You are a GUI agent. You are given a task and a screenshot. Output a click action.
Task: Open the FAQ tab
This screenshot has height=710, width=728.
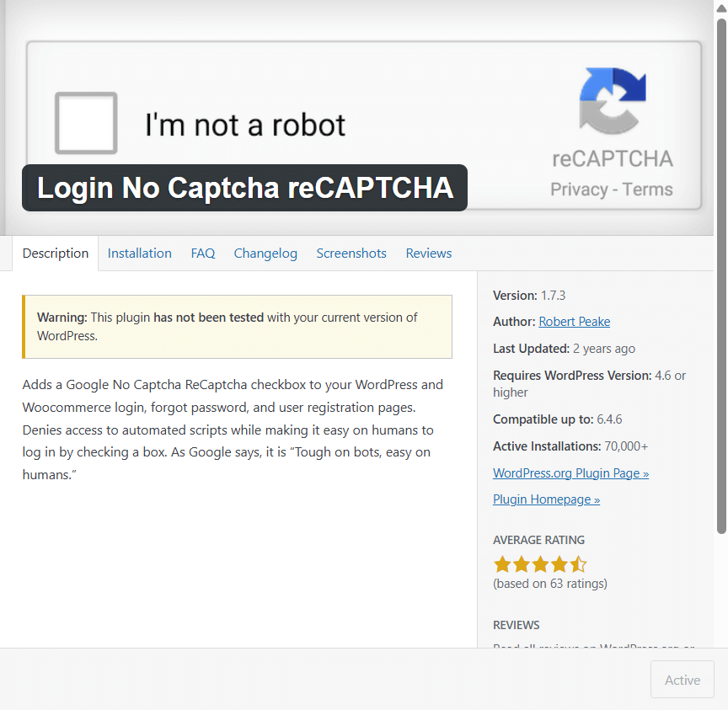coord(203,254)
